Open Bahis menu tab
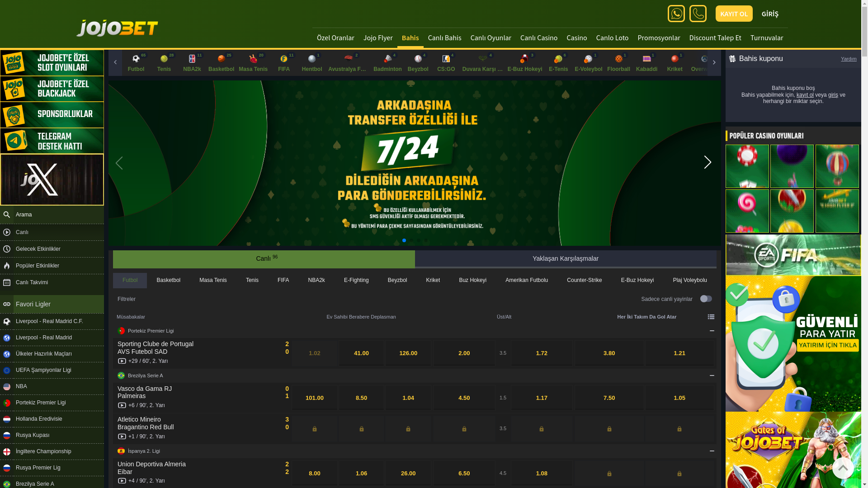This screenshot has height=488, width=868. 410,38
